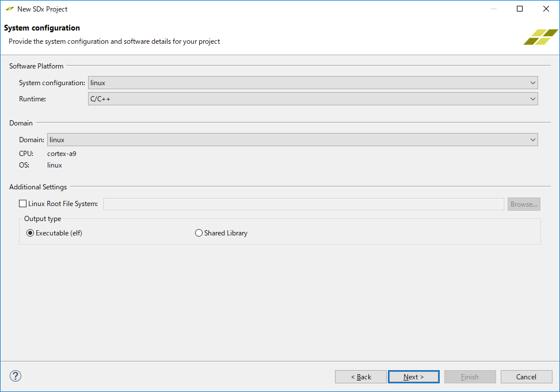
Task: Open the Domain selection dropdown
Action: (x=292, y=140)
